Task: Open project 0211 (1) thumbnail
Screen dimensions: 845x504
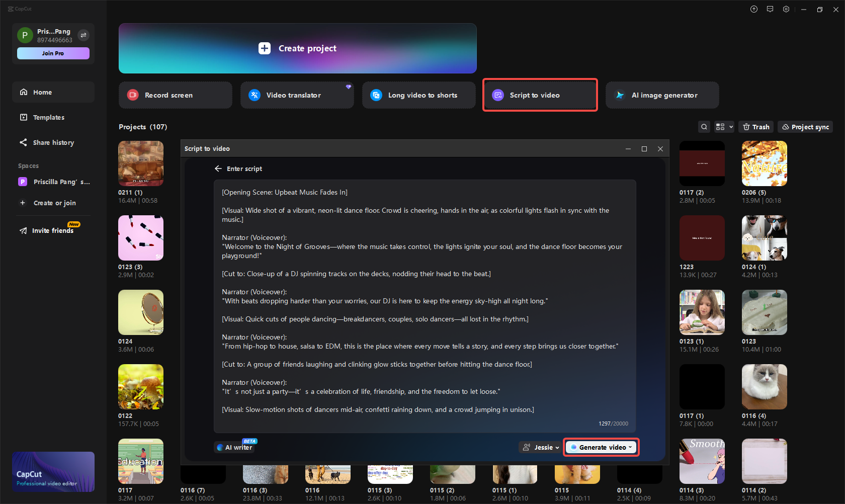Action: coord(141,163)
